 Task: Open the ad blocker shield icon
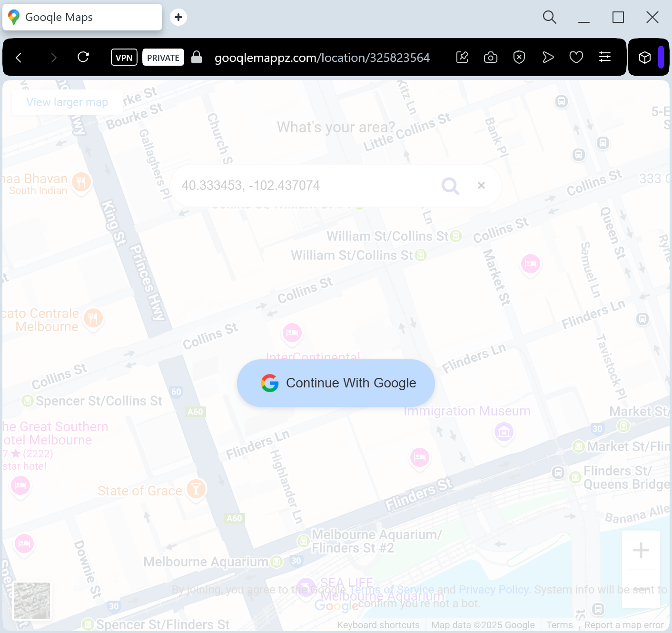tap(519, 57)
